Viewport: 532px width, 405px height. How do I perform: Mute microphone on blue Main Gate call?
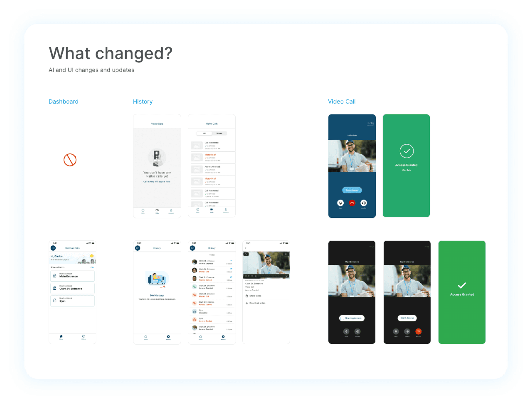[x=340, y=203]
